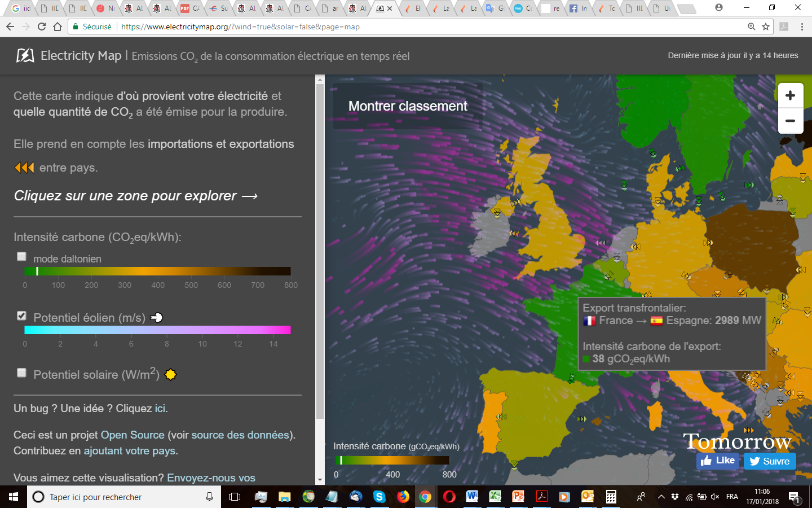Click the Montrer classement button
The height and width of the screenshot is (508, 812).
point(408,106)
